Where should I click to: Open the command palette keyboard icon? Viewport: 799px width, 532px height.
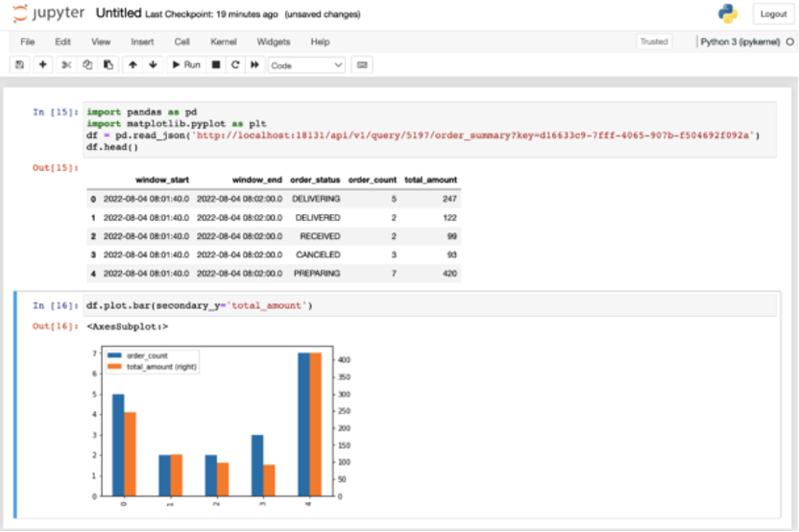tap(362, 65)
